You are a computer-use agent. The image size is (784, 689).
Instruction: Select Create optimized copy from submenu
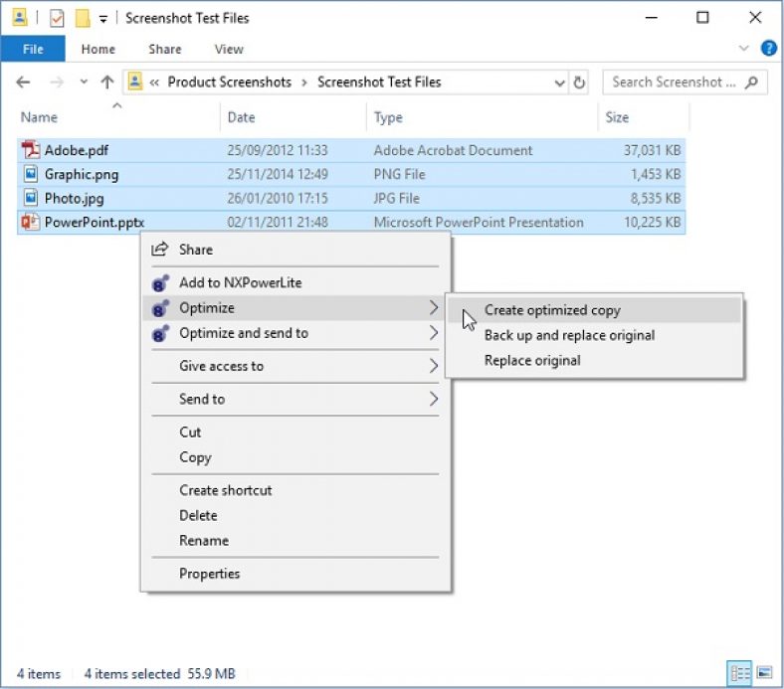(x=552, y=310)
